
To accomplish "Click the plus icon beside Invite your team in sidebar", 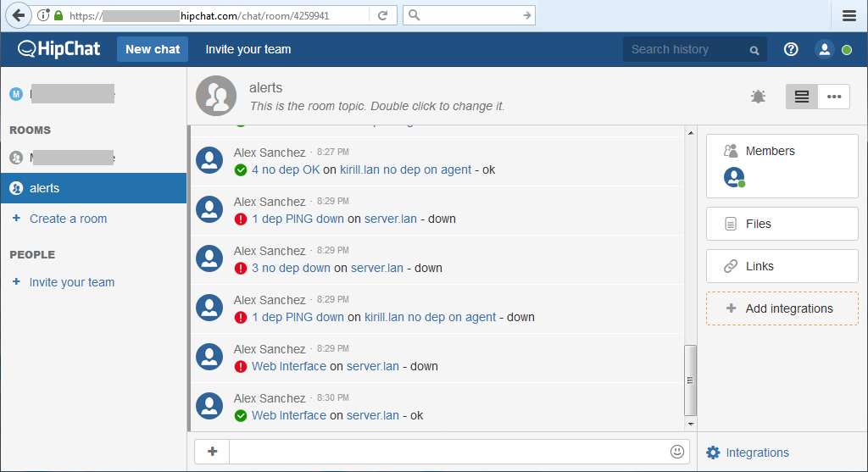I will point(16,282).
